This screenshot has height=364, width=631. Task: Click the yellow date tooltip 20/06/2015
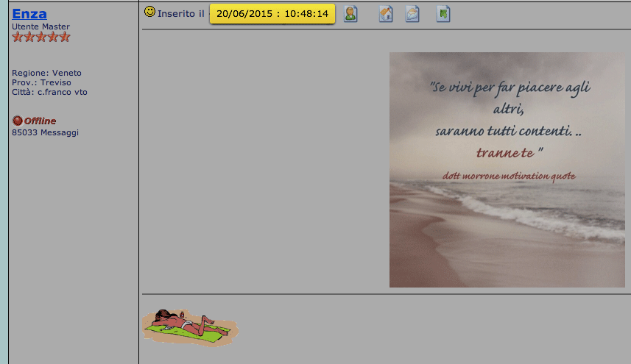click(272, 14)
